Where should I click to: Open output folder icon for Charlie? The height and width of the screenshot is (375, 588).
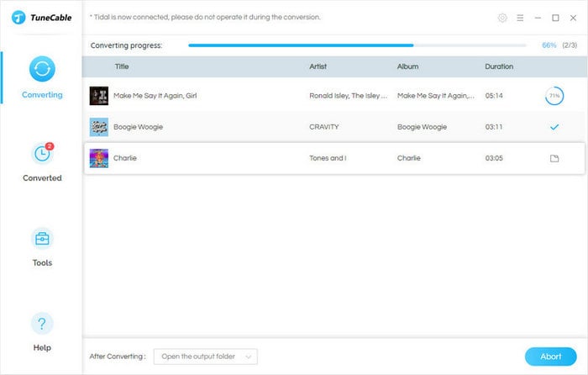pyautogui.click(x=554, y=158)
